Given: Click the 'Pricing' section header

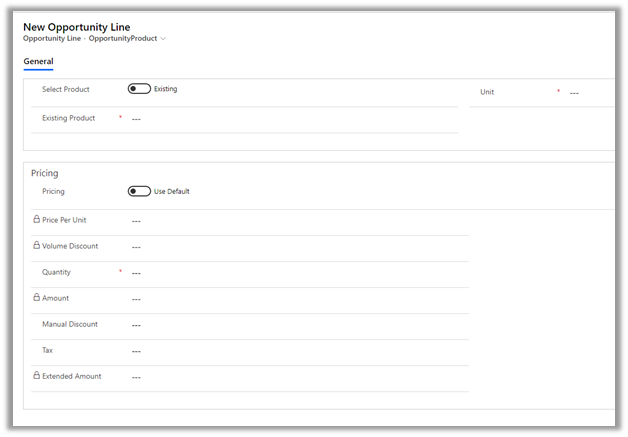Looking at the screenshot, I should [x=44, y=173].
